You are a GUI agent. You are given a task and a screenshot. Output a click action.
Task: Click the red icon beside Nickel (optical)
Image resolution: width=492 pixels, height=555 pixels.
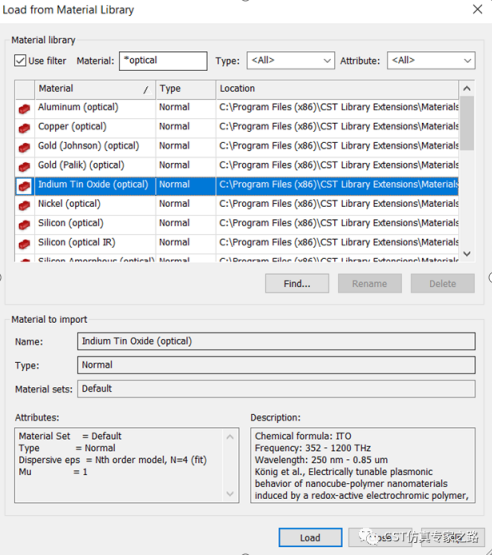pos(24,205)
